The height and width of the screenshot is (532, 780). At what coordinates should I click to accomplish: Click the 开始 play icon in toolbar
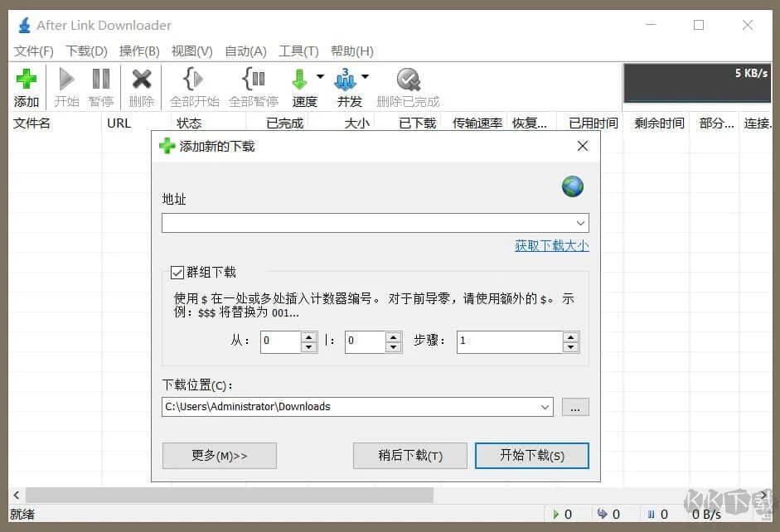click(x=66, y=80)
